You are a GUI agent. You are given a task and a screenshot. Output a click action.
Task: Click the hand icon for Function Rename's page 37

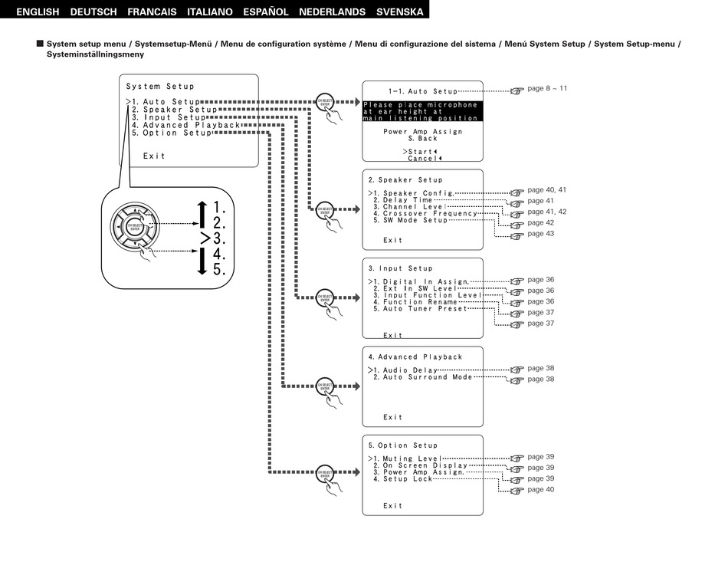point(516,314)
